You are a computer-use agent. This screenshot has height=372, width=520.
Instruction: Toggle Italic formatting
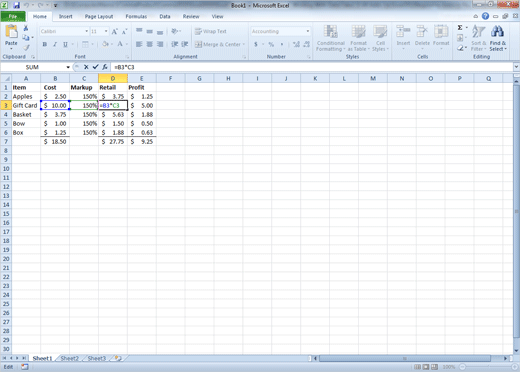click(x=55, y=44)
